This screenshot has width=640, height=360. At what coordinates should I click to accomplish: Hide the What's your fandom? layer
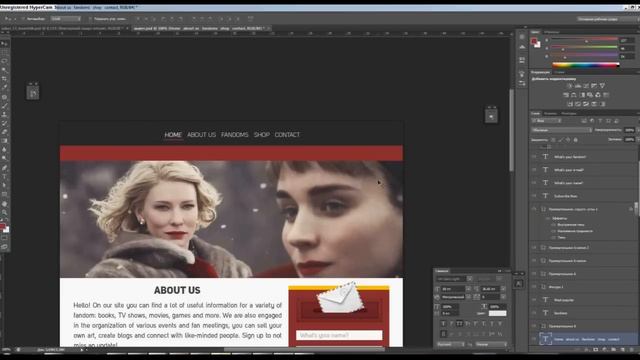click(x=534, y=157)
